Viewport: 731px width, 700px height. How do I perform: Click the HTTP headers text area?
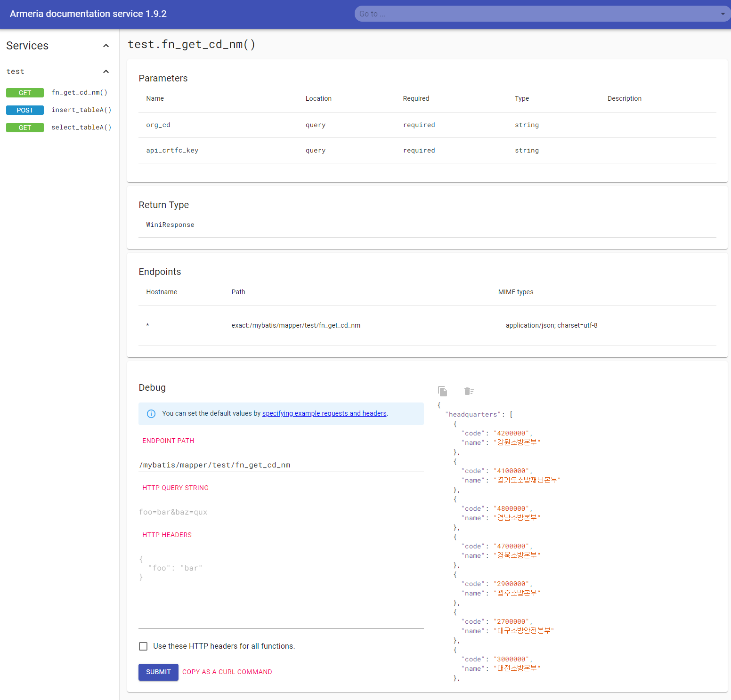281,590
